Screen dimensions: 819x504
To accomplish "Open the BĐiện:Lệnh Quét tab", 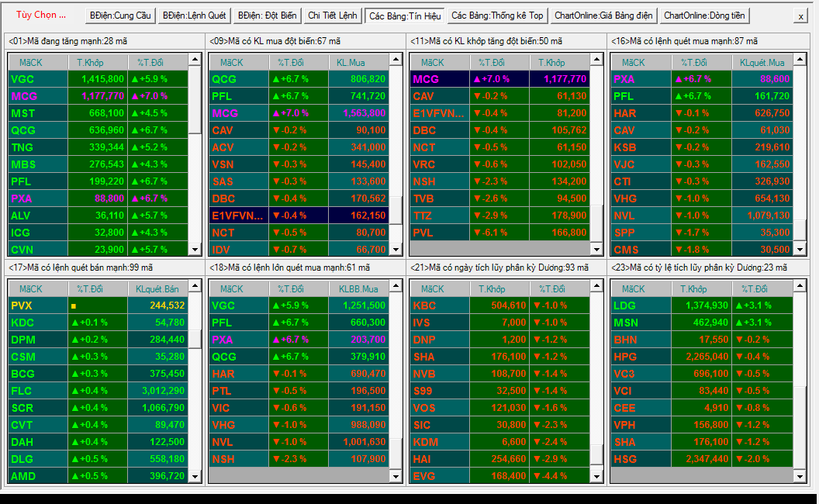I will pyautogui.click(x=195, y=16).
